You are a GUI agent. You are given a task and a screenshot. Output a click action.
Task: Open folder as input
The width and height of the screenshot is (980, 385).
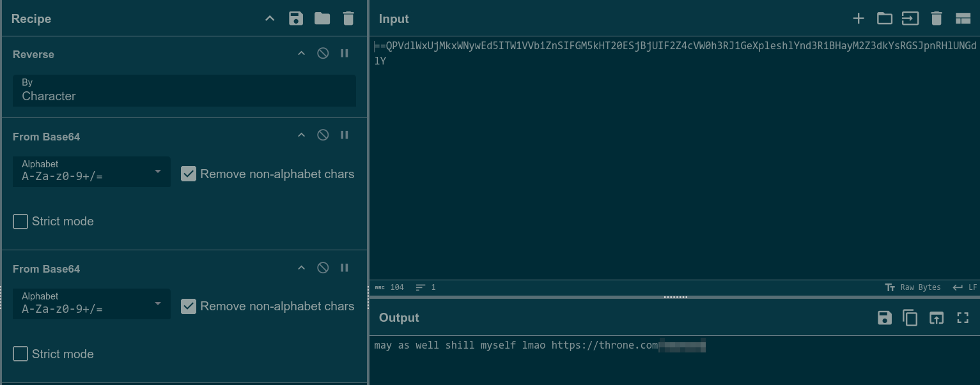pyautogui.click(x=885, y=19)
